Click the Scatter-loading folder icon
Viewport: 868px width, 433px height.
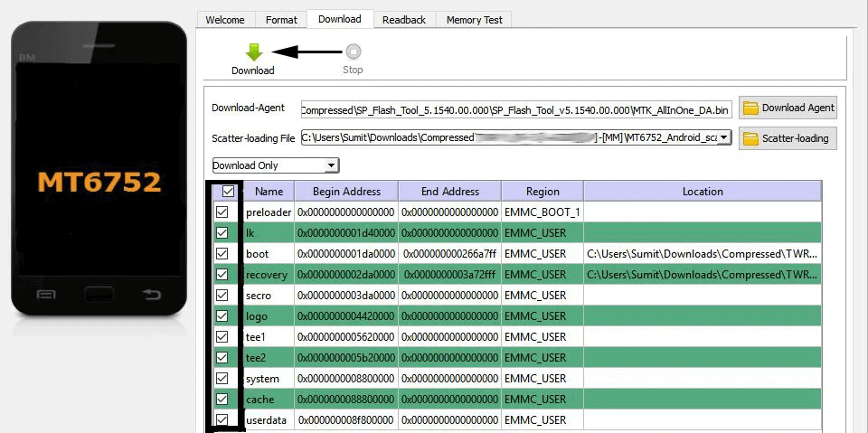point(750,139)
